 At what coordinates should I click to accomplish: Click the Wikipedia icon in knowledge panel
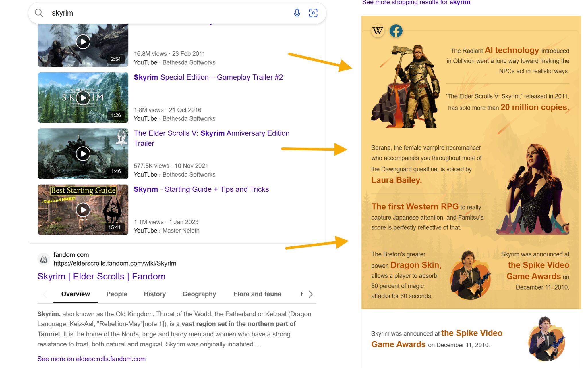[377, 30]
